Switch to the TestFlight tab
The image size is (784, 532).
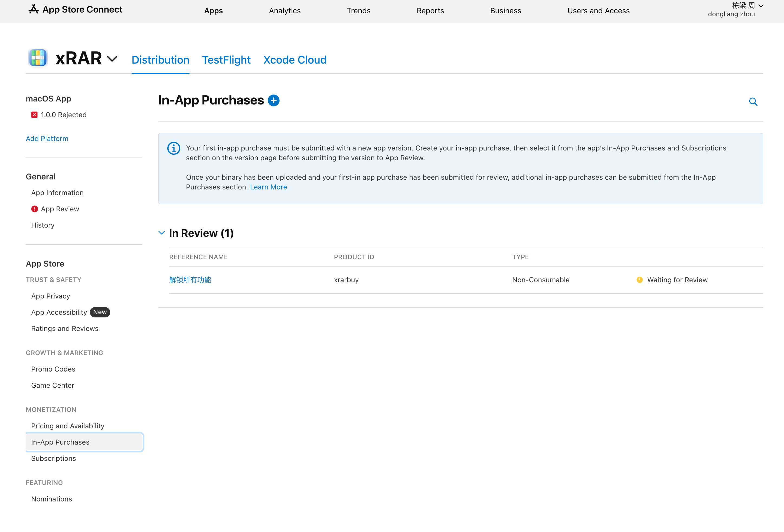226,60
